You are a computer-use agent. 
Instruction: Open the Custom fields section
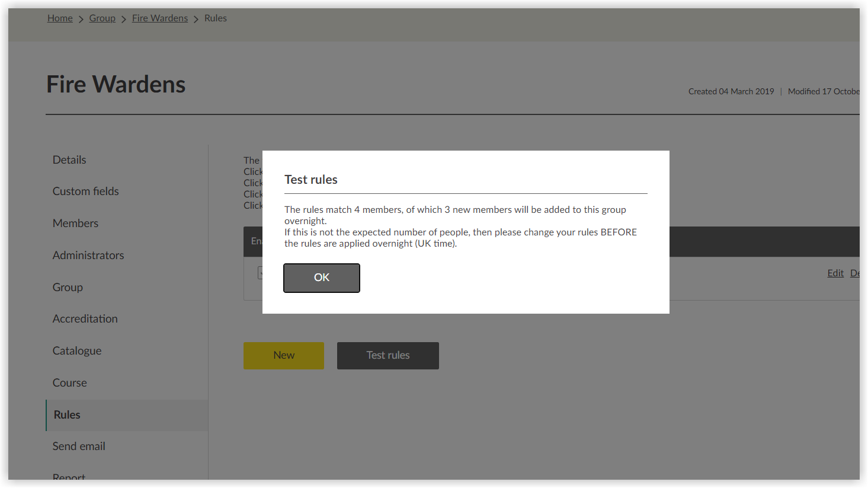[x=85, y=191]
